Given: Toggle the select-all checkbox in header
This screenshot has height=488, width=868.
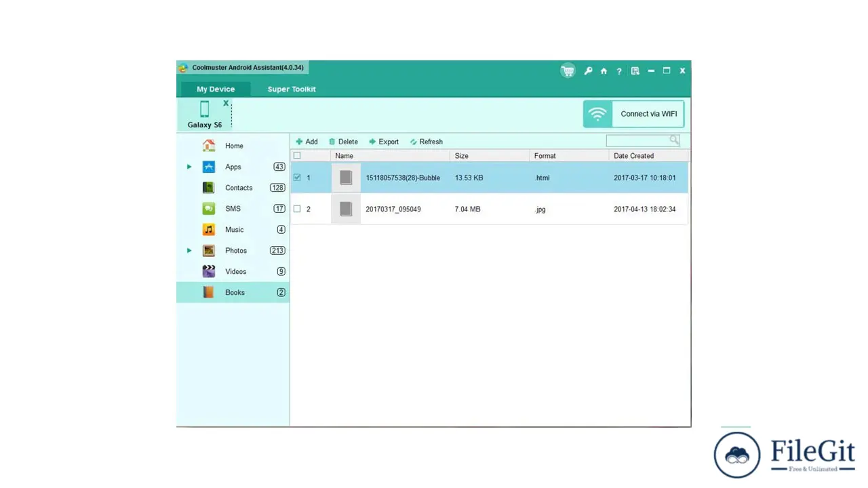Looking at the screenshot, I should (297, 156).
